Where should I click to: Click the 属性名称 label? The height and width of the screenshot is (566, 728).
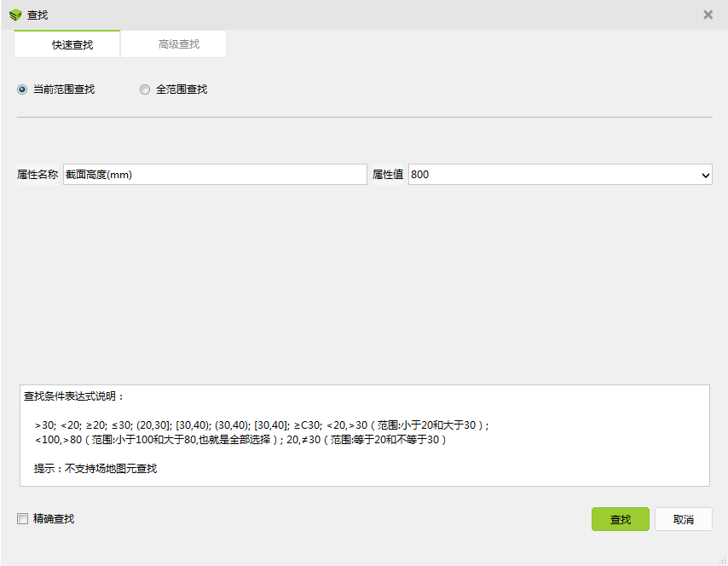coord(38,175)
